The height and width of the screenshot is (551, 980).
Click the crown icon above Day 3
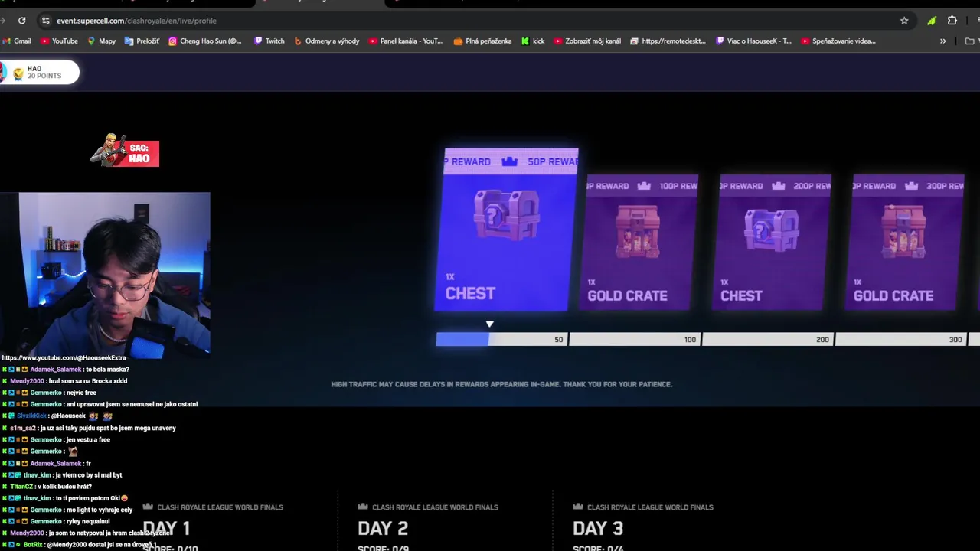click(x=578, y=507)
